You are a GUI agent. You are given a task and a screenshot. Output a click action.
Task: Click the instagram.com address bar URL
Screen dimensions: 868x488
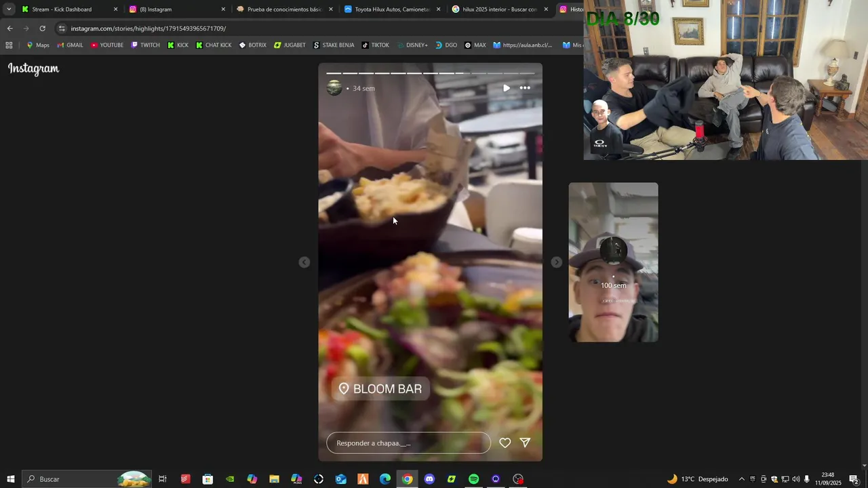point(149,28)
